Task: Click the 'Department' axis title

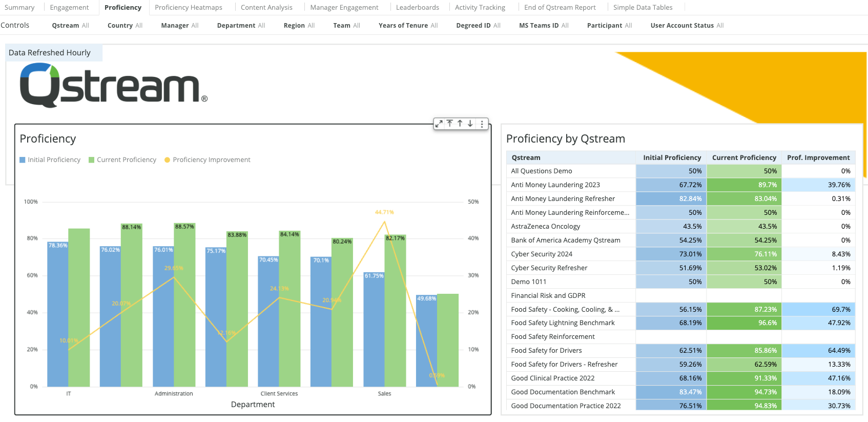Action: point(253,405)
